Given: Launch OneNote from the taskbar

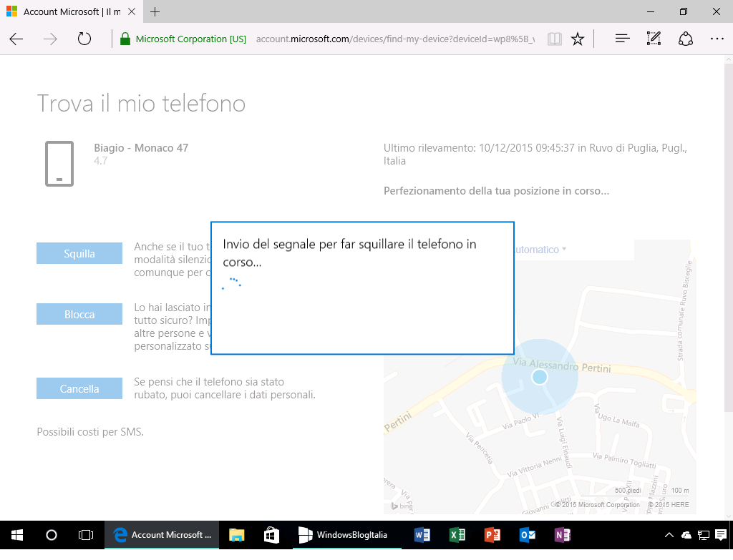Looking at the screenshot, I should pos(563,535).
